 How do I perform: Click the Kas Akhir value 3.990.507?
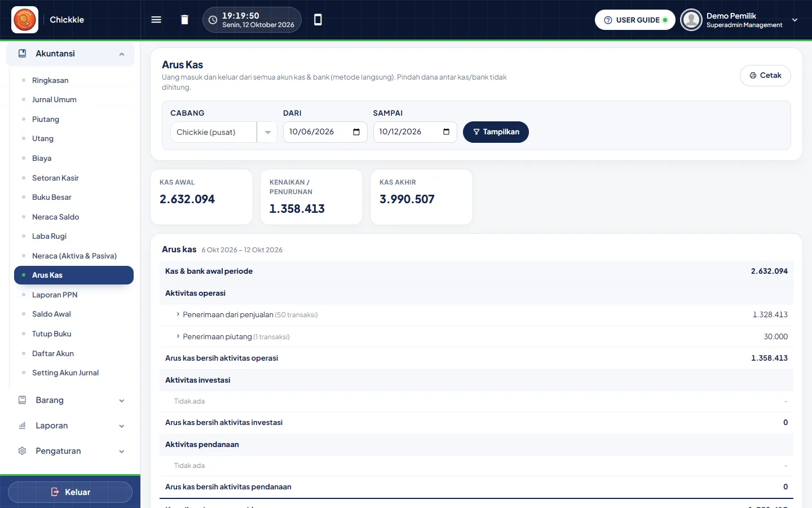pyautogui.click(x=407, y=199)
